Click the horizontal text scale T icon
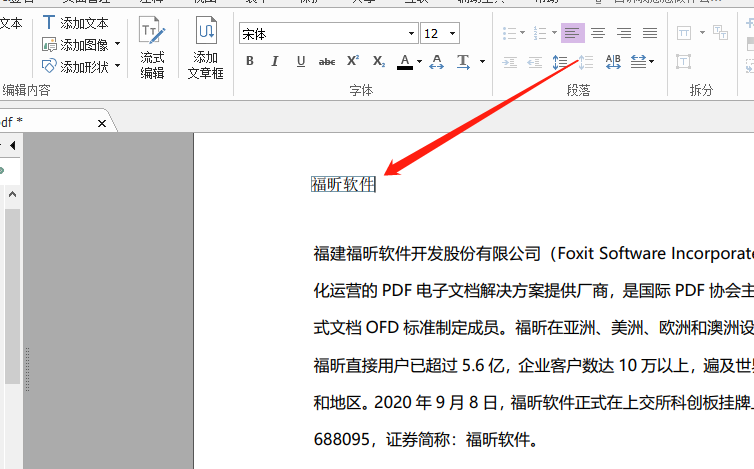The width and height of the screenshot is (754, 469). (463, 62)
